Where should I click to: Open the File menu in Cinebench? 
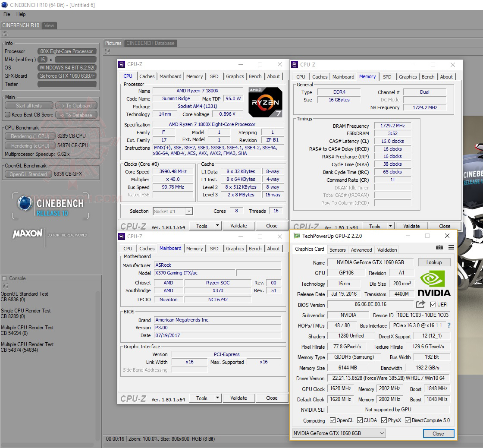(x=7, y=14)
